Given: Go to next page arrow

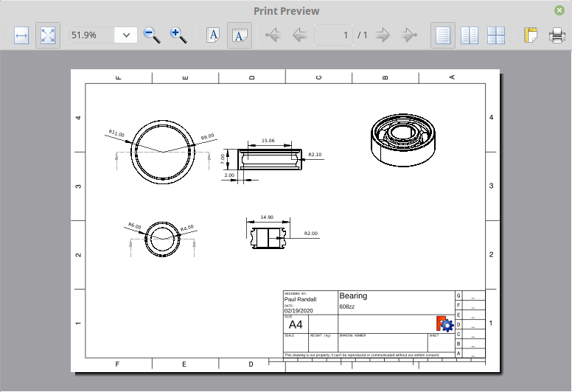Looking at the screenshot, I should (x=383, y=35).
